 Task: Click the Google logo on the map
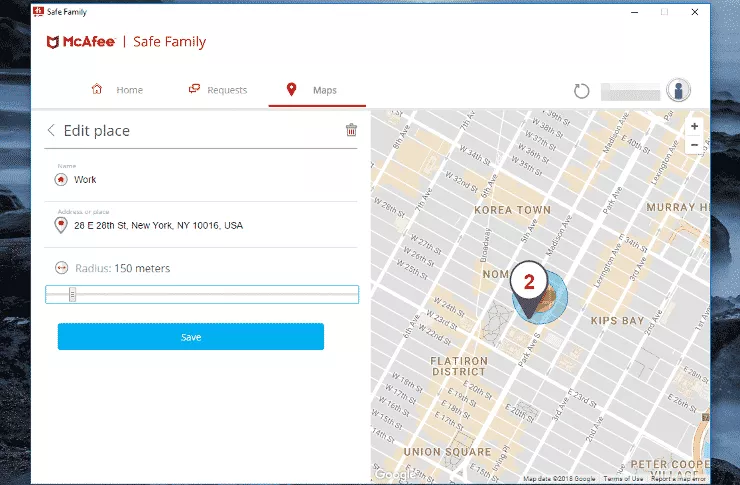(x=393, y=474)
